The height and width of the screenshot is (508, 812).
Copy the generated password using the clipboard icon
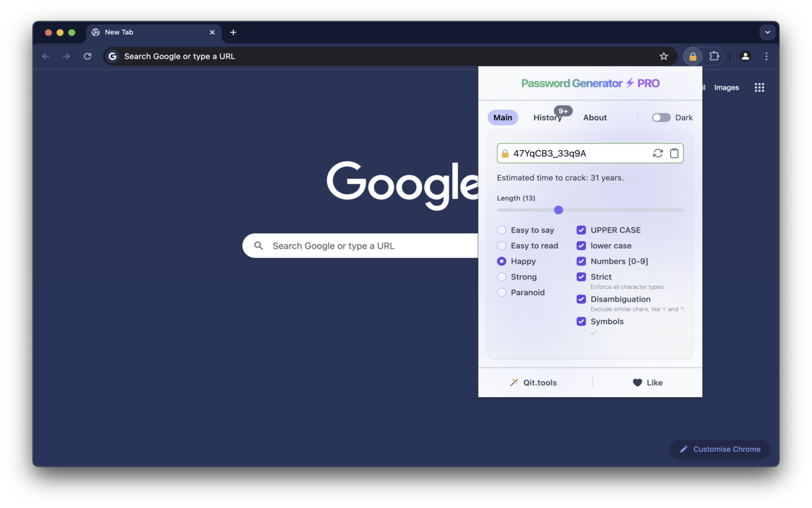coord(674,153)
